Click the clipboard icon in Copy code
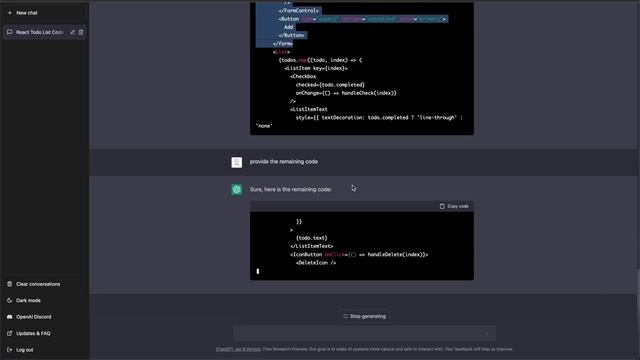 [x=442, y=206]
